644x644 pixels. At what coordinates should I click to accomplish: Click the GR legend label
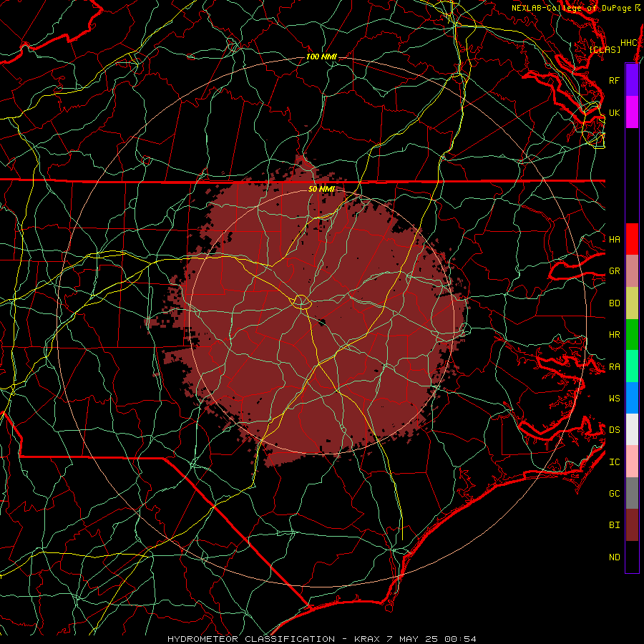click(x=615, y=271)
